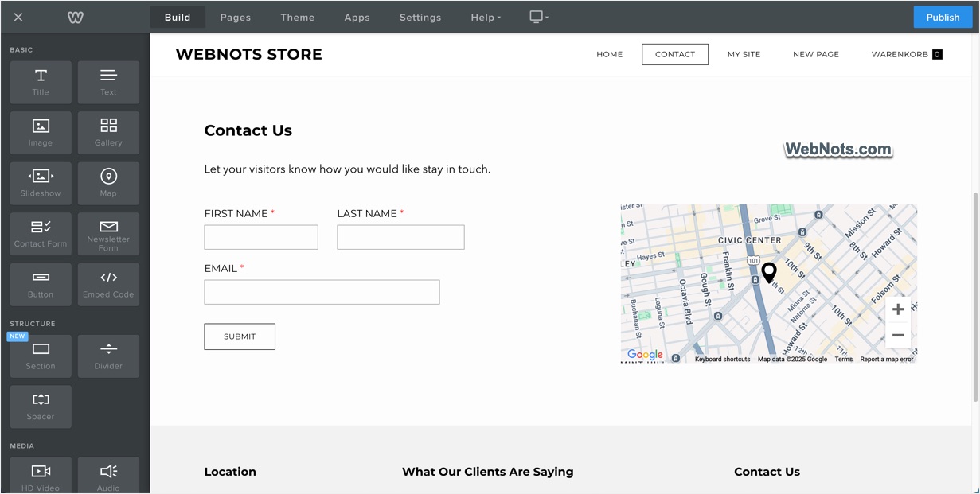Image resolution: width=980 pixels, height=494 pixels.
Task: Click the black location pin on map
Action: (x=769, y=273)
